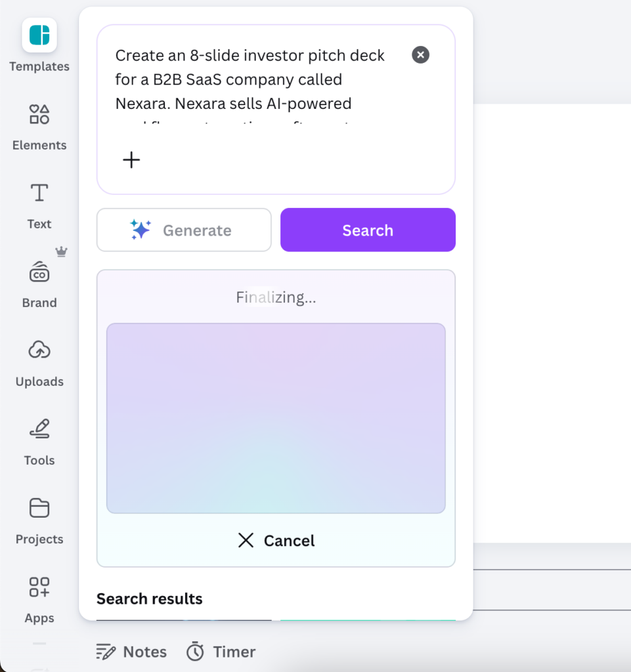
Task: Click the disabled Generate button
Action: click(184, 230)
